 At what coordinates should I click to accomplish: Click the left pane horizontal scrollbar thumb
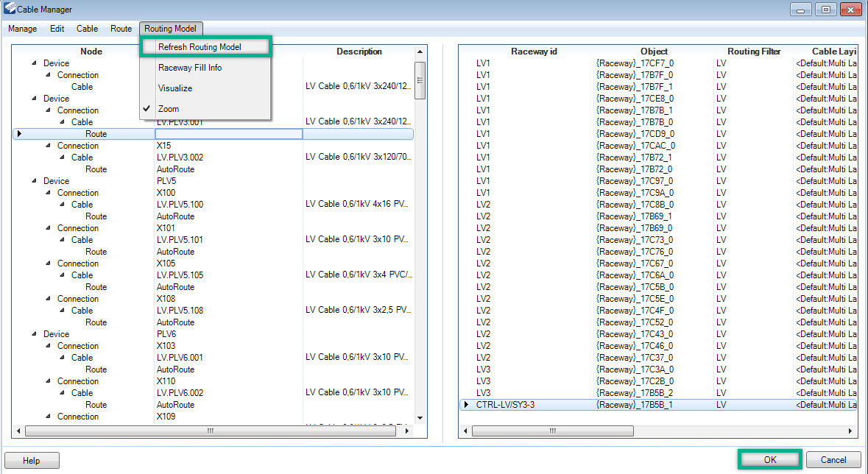pos(211,431)
